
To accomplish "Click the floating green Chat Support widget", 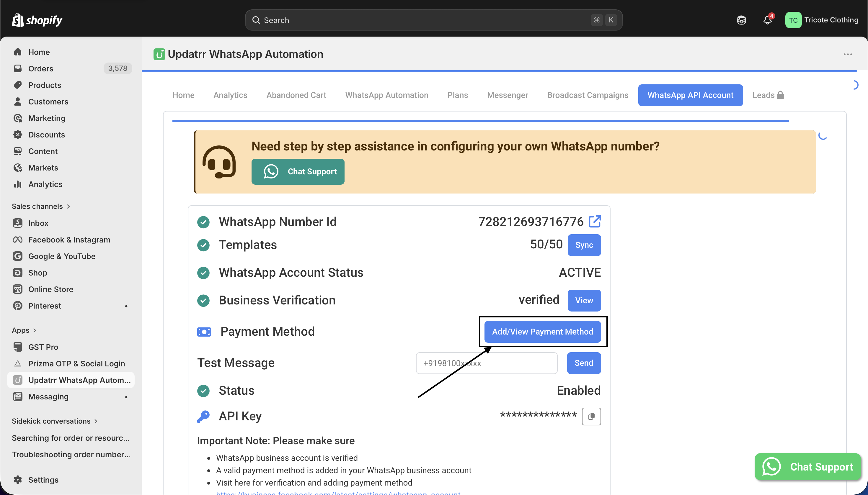I will click(808, 466).
